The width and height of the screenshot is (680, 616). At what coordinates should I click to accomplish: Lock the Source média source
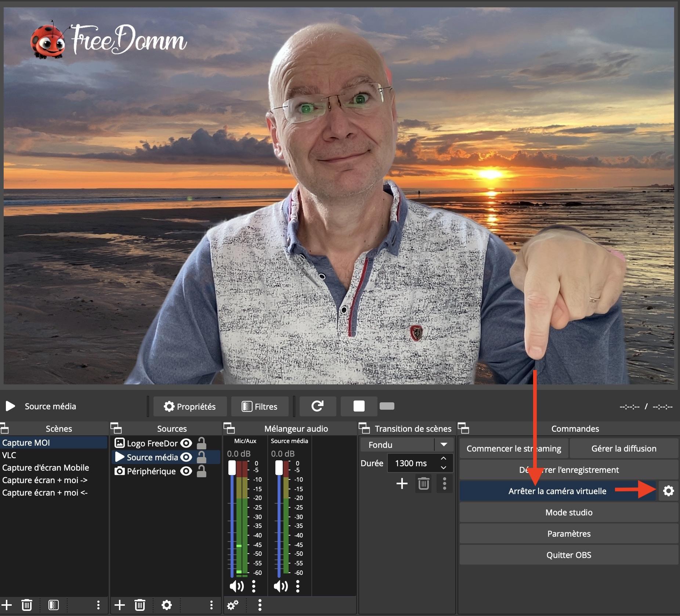click(201, 457)
